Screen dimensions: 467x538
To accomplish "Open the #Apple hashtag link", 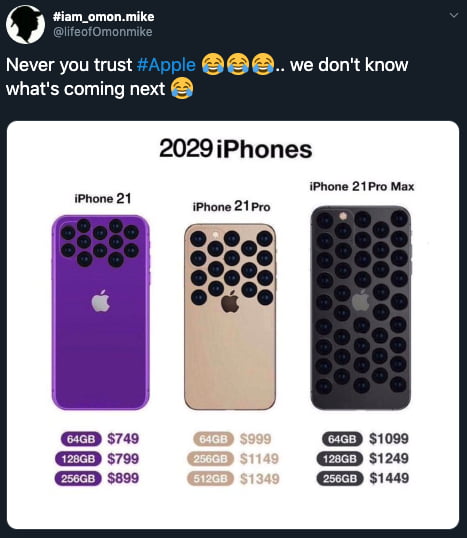I will point(166,65).
